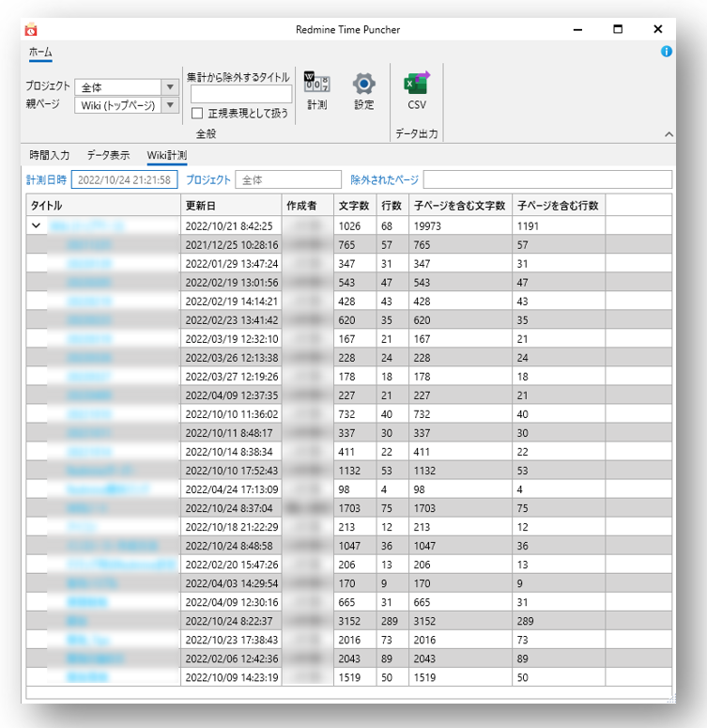Open 設定 settings gear icon
The image size is (707, 728).
363,91
